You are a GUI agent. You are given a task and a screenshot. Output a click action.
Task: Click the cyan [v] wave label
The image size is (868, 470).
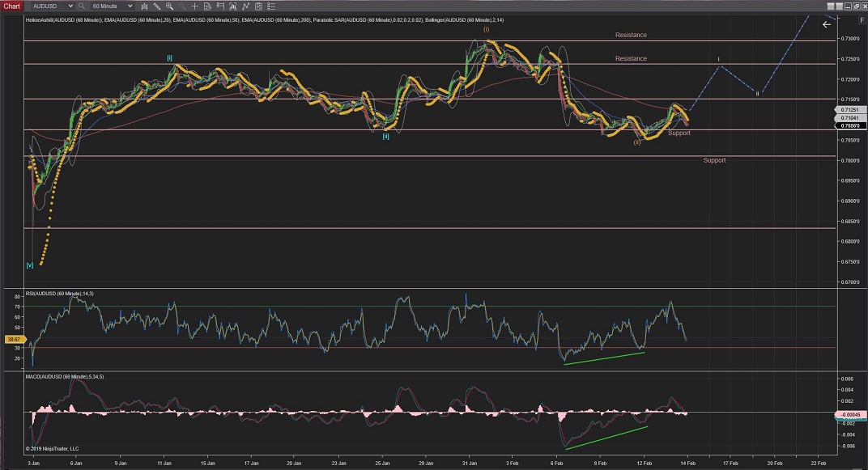click(x=30, y=265)
